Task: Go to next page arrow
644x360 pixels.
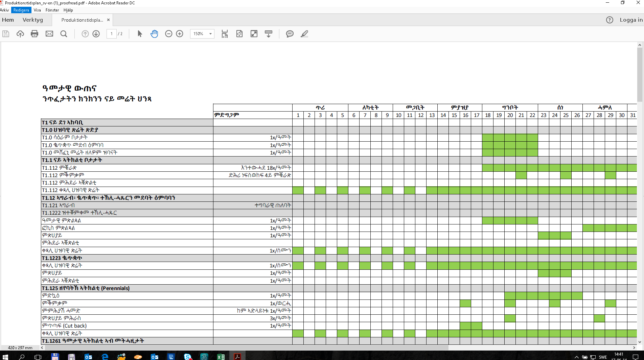Action: 96,34
